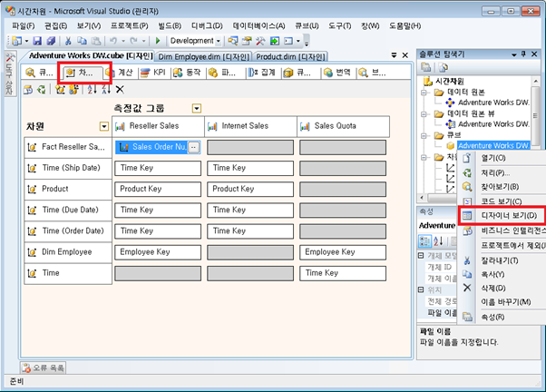546x392 pixels.
Task: Click the Sales Quota measure group header
Action: pyautogui.click(x=344, y=126)
